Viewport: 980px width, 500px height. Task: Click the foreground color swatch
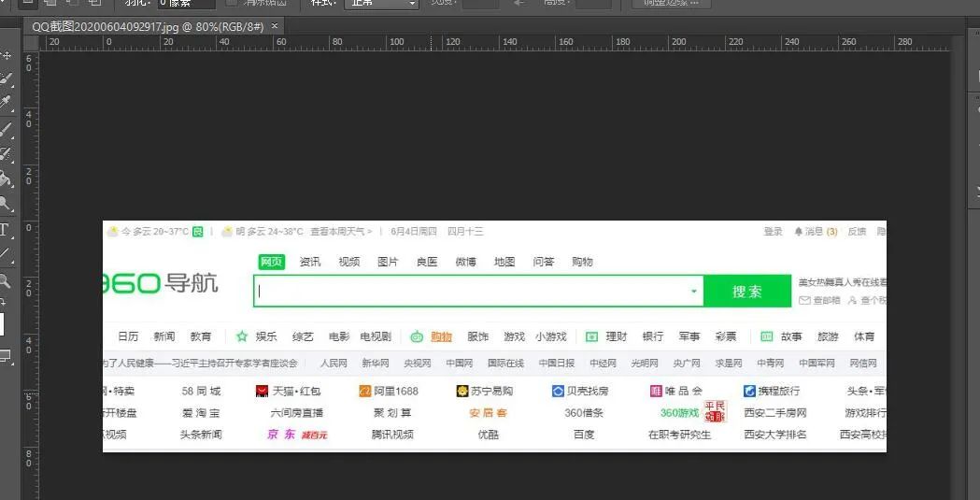click(x=2, y=323)
